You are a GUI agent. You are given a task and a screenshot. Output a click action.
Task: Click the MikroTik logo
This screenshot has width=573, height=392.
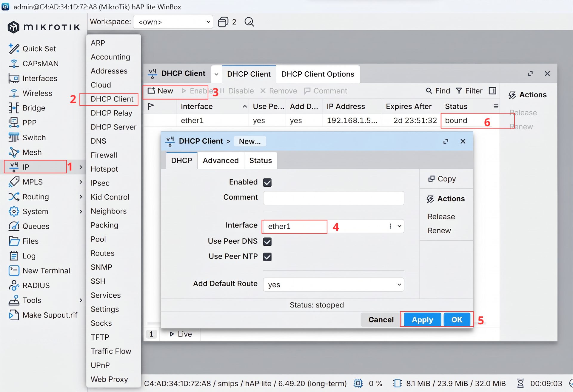tap(44, 27)
